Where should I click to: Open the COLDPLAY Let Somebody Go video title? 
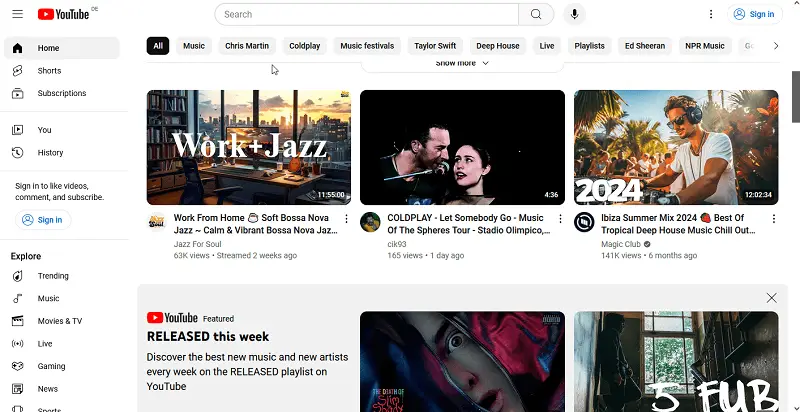tap(468, 224)
